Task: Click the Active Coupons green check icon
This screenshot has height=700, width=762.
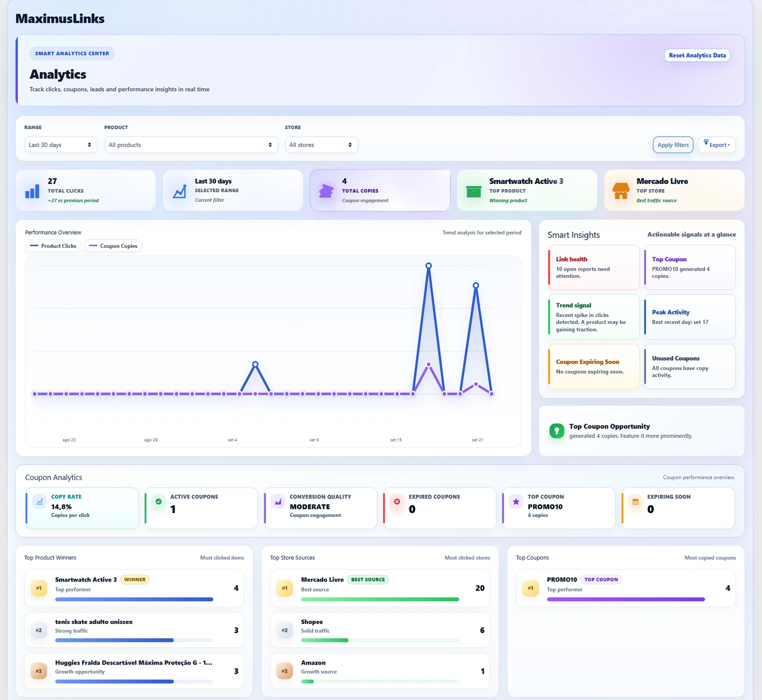Action: pyautogui.click(x=159, y=501)
